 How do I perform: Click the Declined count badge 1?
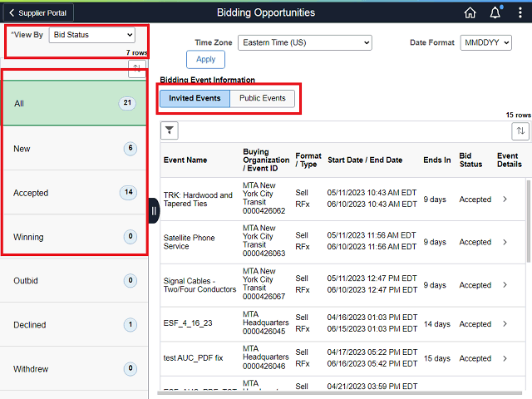(131, 325)
